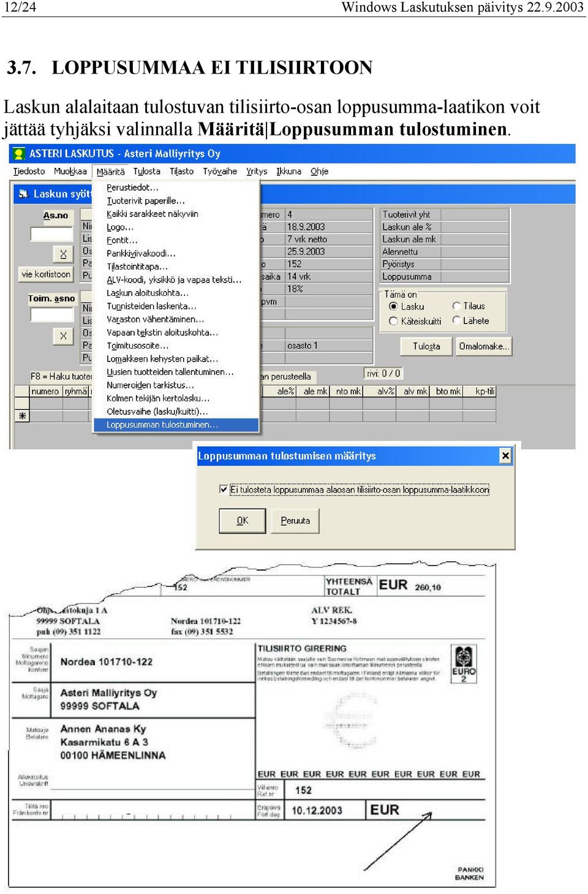
Task: Open the Työvaihe menu
Action: click(220, 172)
